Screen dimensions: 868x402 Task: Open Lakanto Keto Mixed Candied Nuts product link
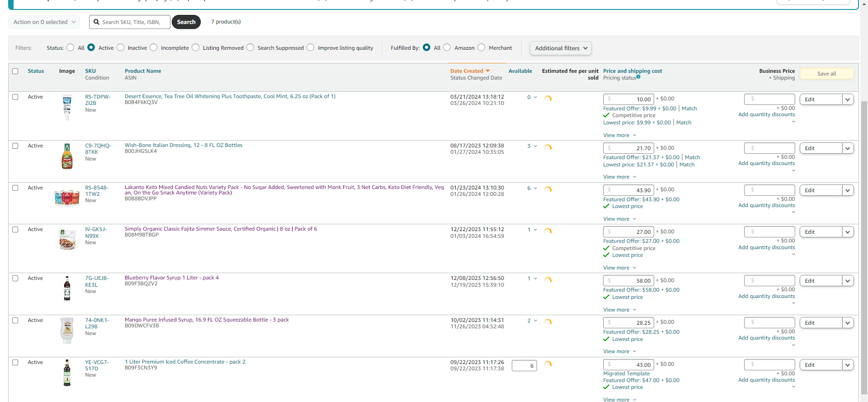coord(284,190)
